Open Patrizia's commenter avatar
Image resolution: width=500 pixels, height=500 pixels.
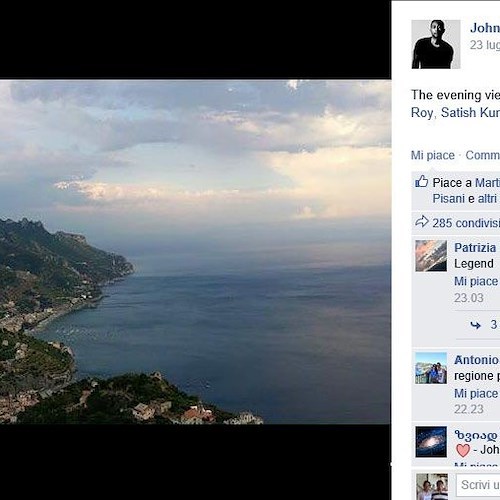click(431, 256)
